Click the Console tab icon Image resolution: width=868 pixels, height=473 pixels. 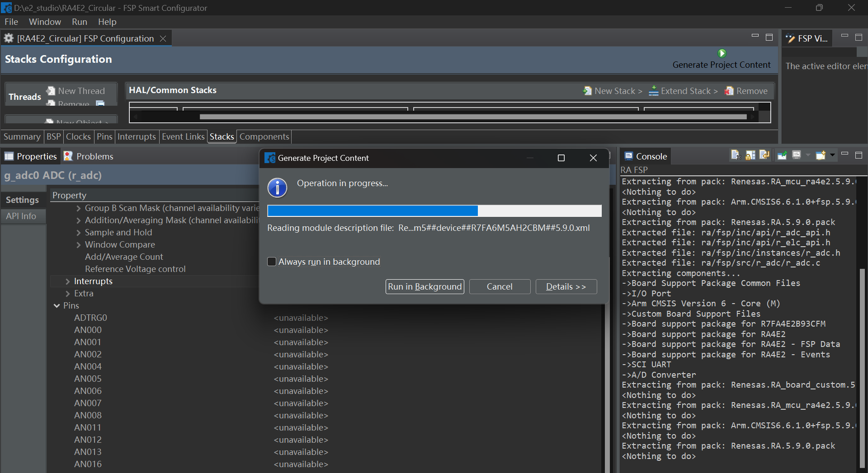click(x=628, y=156)
